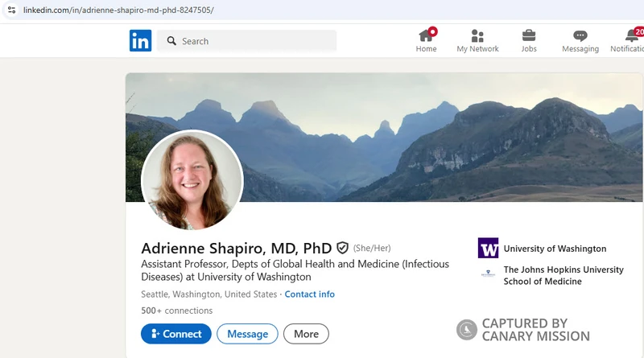Open the More actions button
644x358 pixels.
pyautogui.click(x=306, y=334)
